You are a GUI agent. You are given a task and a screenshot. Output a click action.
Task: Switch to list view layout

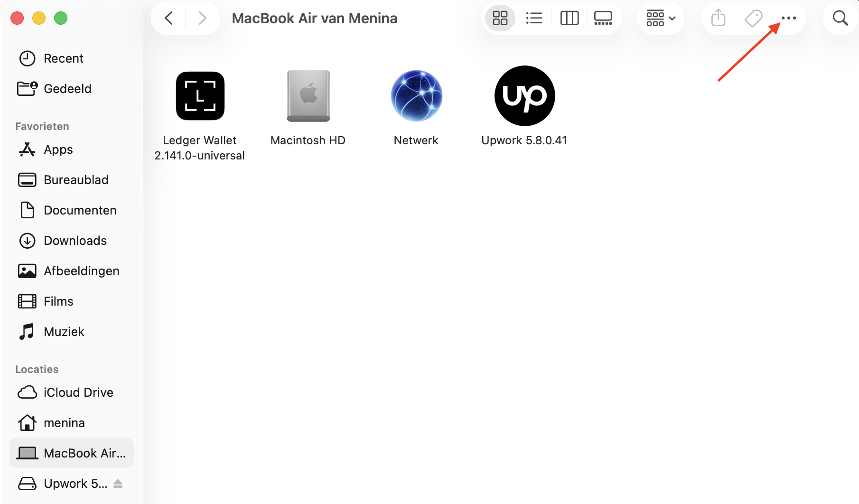[x=534, y=18]
